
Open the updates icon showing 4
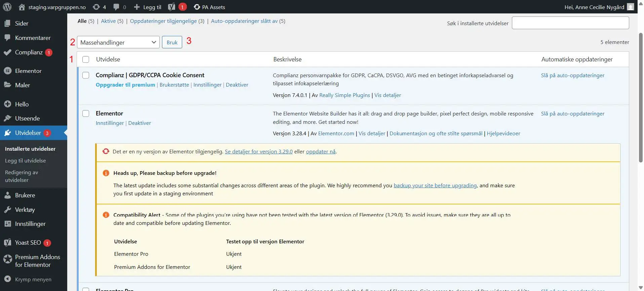point(96,7)
